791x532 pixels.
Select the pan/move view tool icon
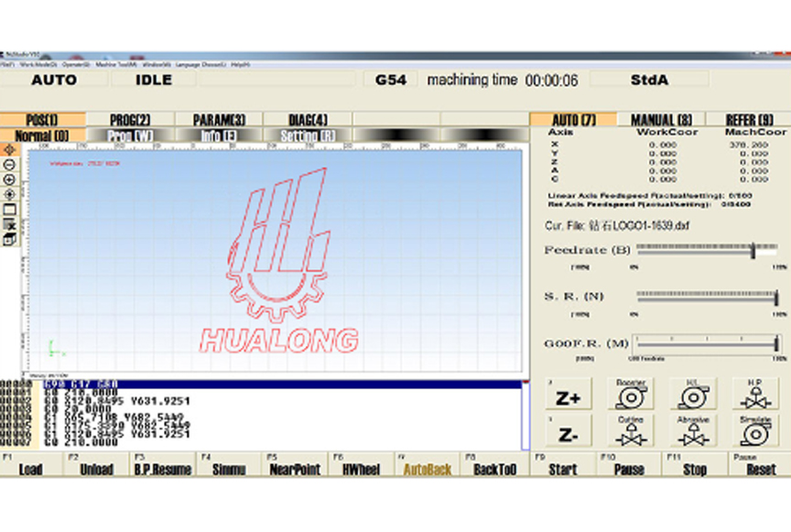[x=9, y=150]
